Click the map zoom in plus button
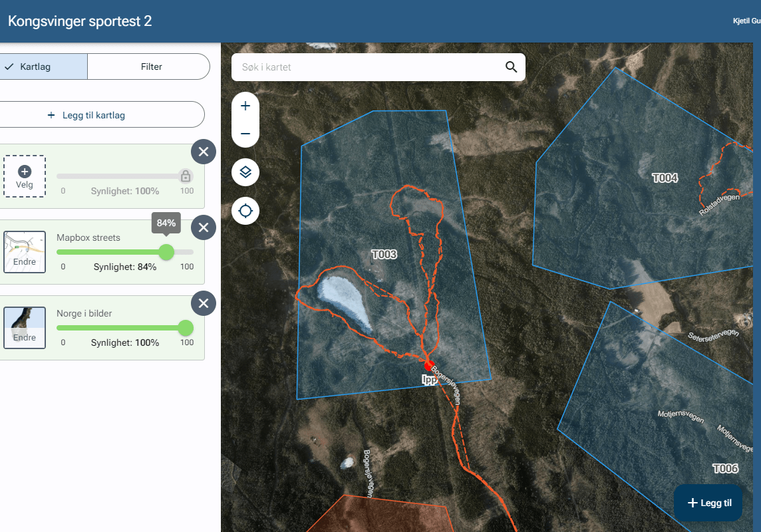 coord(245,106)
